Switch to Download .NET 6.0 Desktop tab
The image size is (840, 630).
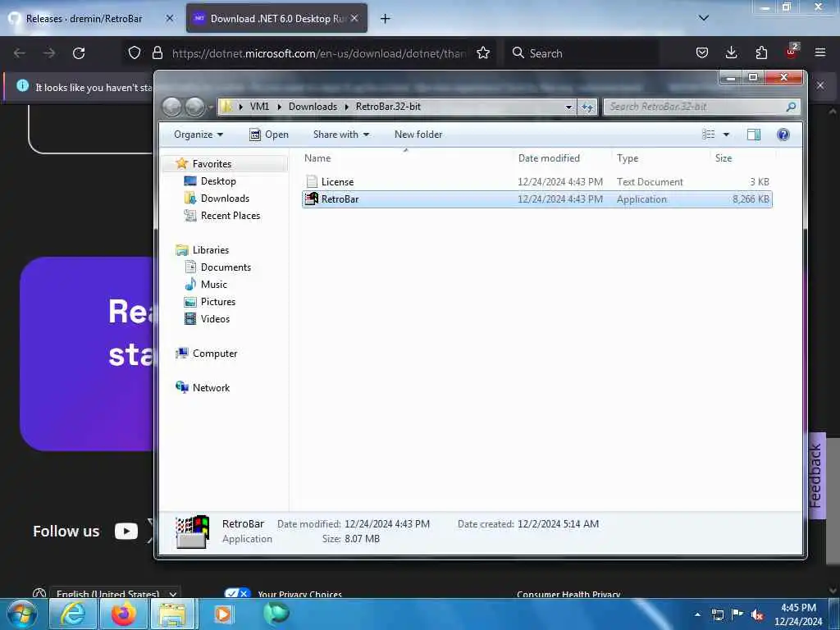coord(276,19)
